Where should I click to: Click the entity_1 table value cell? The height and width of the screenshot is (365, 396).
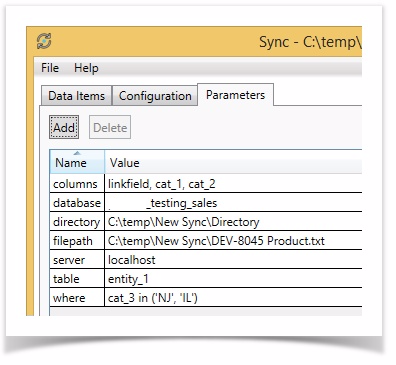pyautogui.click(x=233, y=279)
